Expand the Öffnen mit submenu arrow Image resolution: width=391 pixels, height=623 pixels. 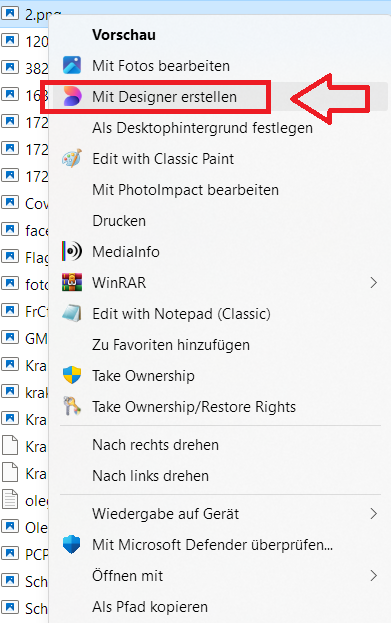pyautogui.click(x=373, y=576)
